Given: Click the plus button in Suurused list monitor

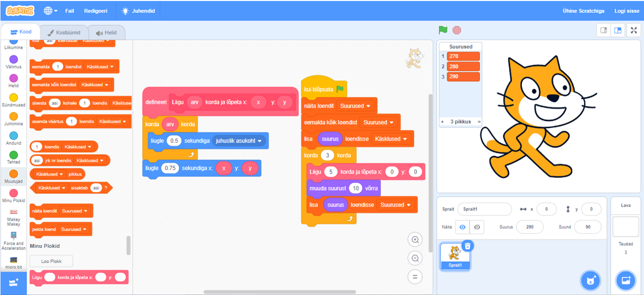Looking at the screenshot, I should pyautogui.click(x=442, y=122).
